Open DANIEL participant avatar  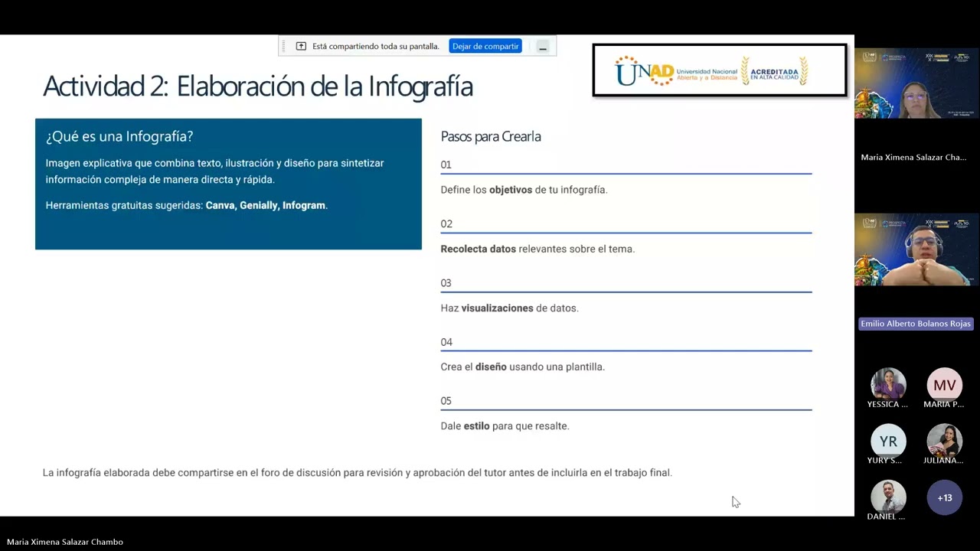pyautogui.click(x=888, y=497)
